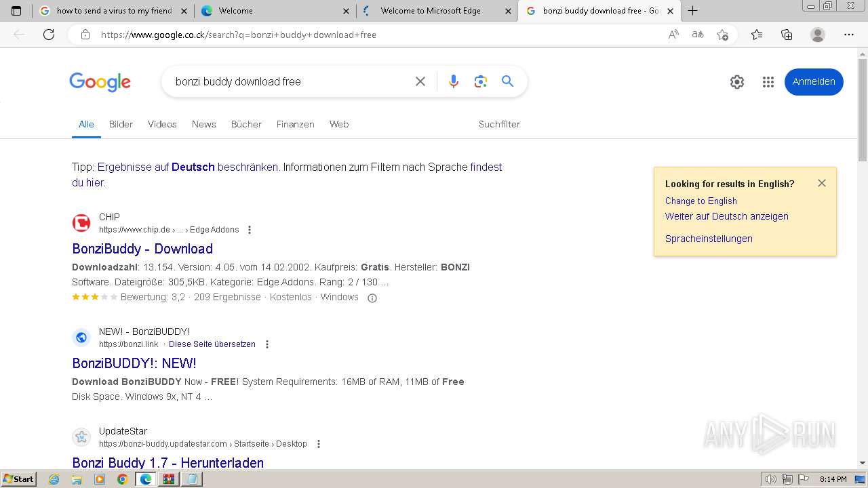Click the refresh page icon

pyautogui.click(x=49, y=35)
